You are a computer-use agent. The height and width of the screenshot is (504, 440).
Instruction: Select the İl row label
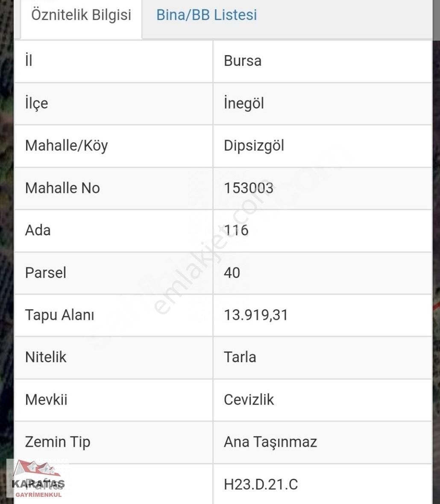tap(29, 61)
